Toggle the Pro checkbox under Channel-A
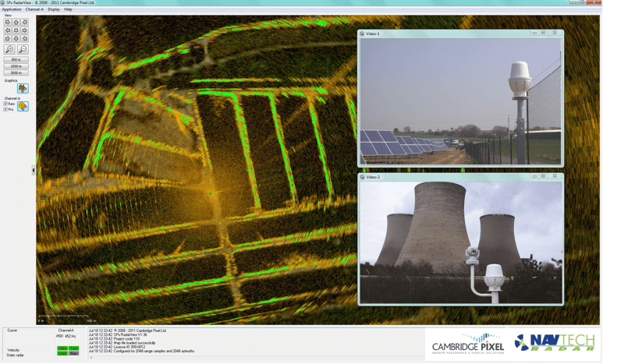The width and height of the screenshot is (624, 364). [x=6, y=109]
